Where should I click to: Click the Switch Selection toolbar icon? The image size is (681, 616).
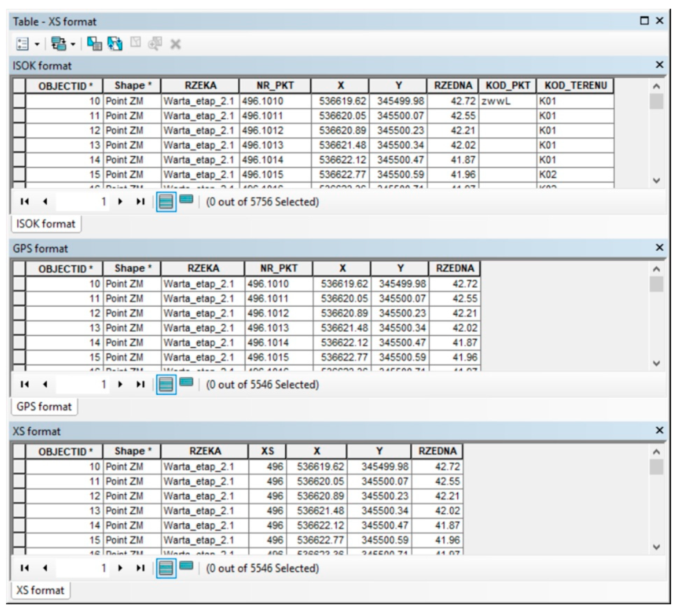pyautogui.click(x=115, y=44)
